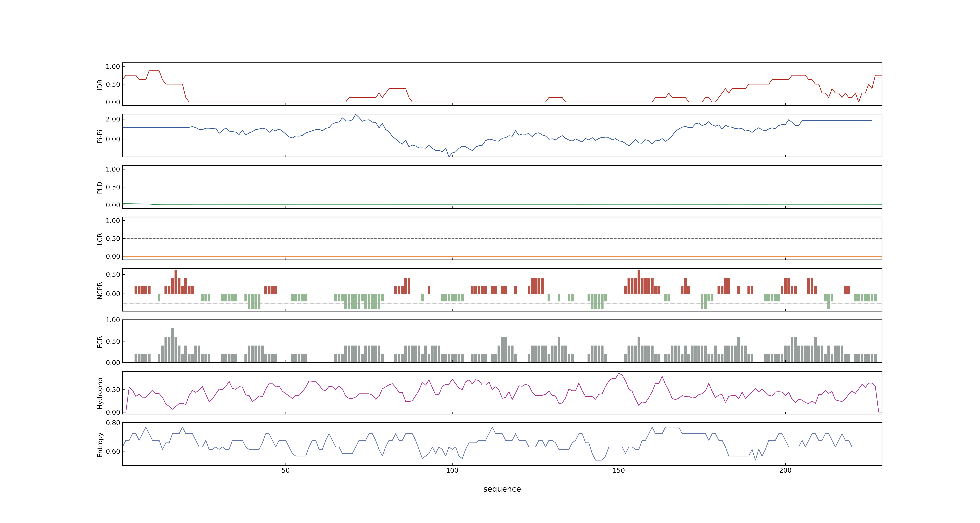The height and width of the screenshot is (523, 980).
Task: Click the FCR axis label
Action: [x=100, y=342]
